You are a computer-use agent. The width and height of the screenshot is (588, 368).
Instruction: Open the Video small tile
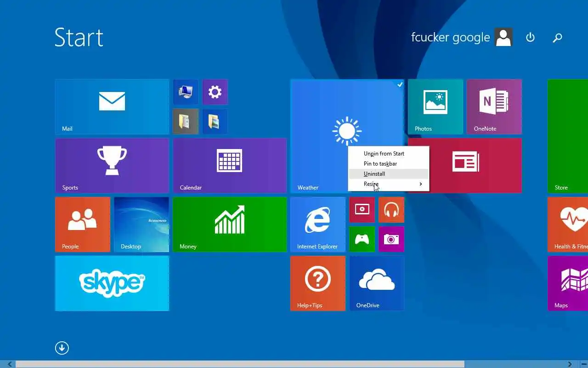pos(362,210)
